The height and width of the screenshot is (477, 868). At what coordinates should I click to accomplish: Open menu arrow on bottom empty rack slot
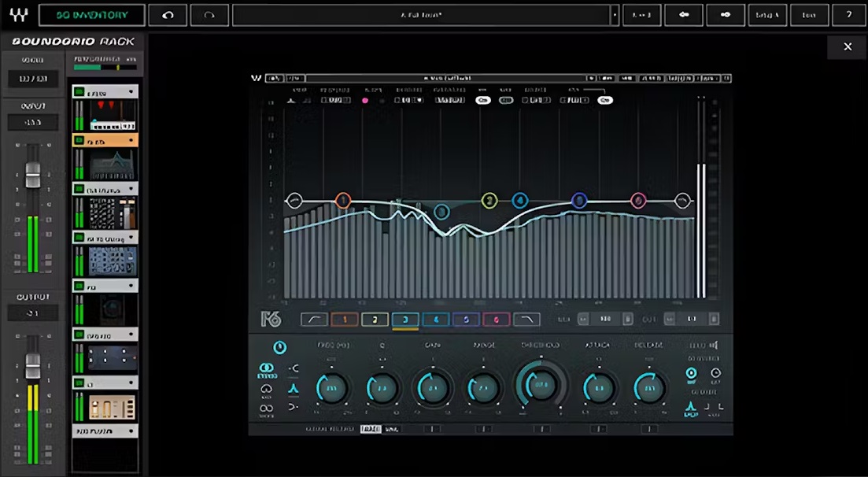[x=131, y=431]
